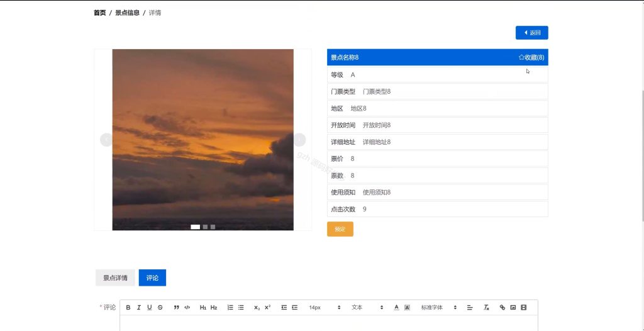Viewport: 644px width, 331px height.
Task: Toggle the 收藏(8) star favorite
Action: 531,57
